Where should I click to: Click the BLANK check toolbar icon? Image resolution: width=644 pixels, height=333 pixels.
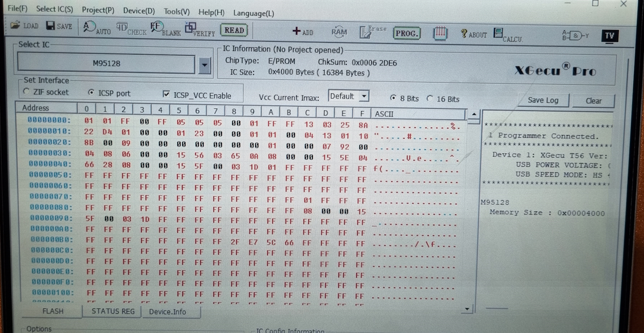(x=164, y=28)
